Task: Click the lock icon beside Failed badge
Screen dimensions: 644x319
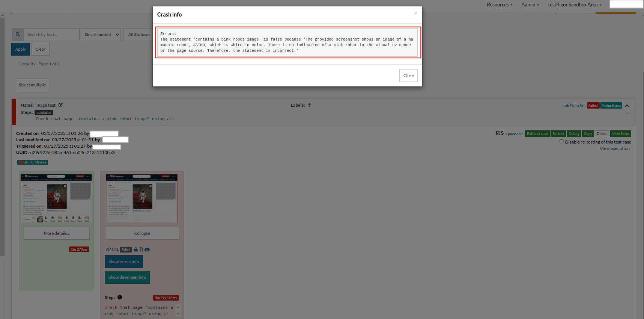Action: (x=136, y=249)
